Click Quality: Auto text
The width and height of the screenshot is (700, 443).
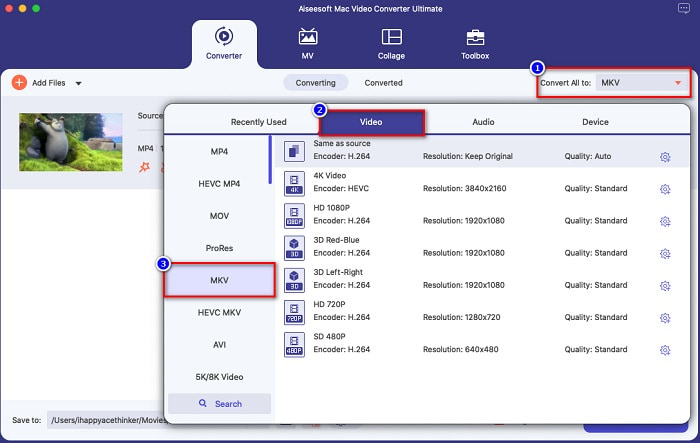tap(588, 156)
